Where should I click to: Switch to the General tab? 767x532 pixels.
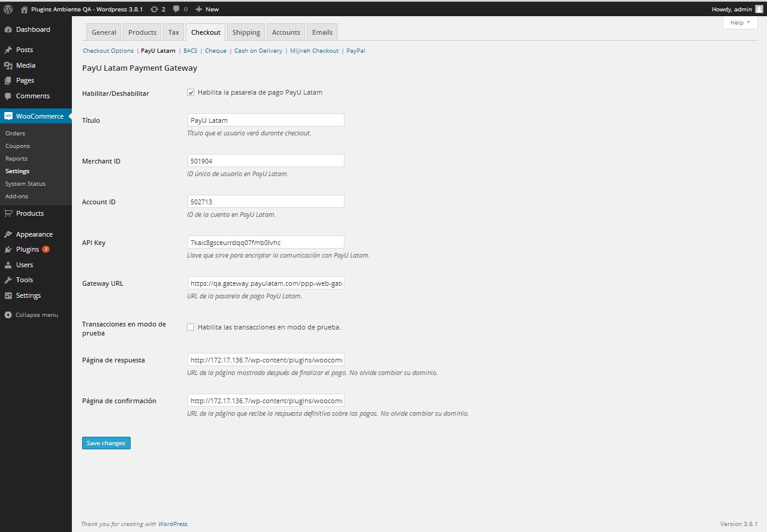(x=104, y=32)
